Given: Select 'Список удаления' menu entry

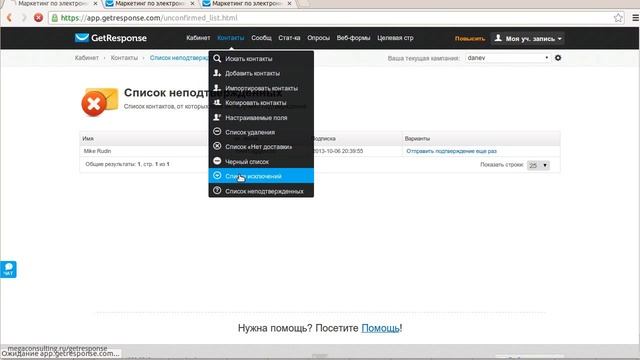Looking at the screenshot, I should click(261, 132).
